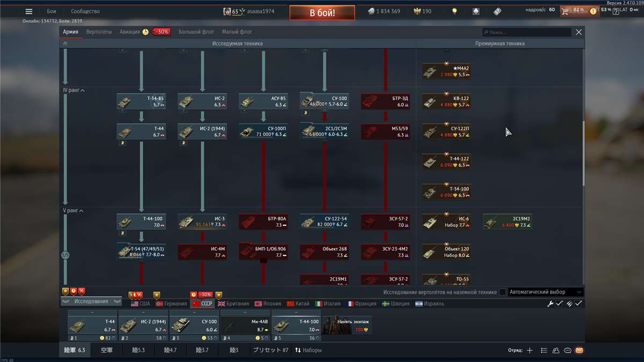Screen dimensions: 644x362
Task: Toggle auto-repair checkbox next to wrench
Action: click(559, 304)
